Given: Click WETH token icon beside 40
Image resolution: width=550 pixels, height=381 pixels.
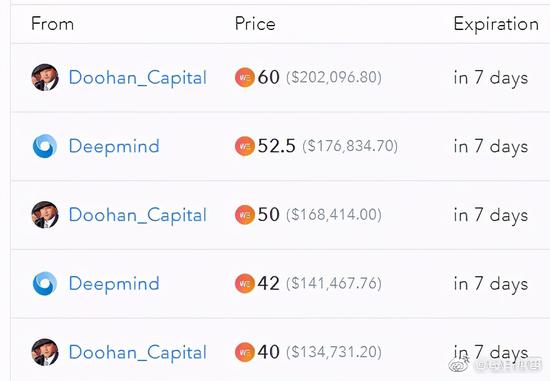Looking at the screenshot, I should [x=245, y=353].
